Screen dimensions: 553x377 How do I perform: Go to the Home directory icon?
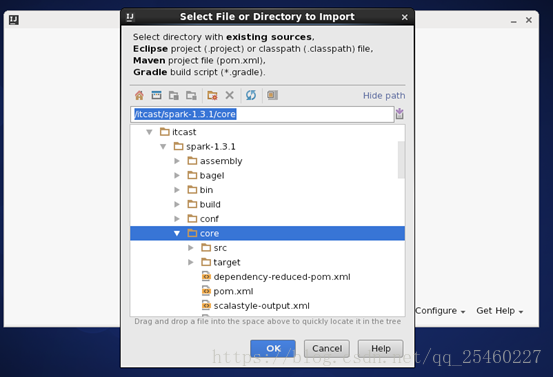tap(139, 95)
